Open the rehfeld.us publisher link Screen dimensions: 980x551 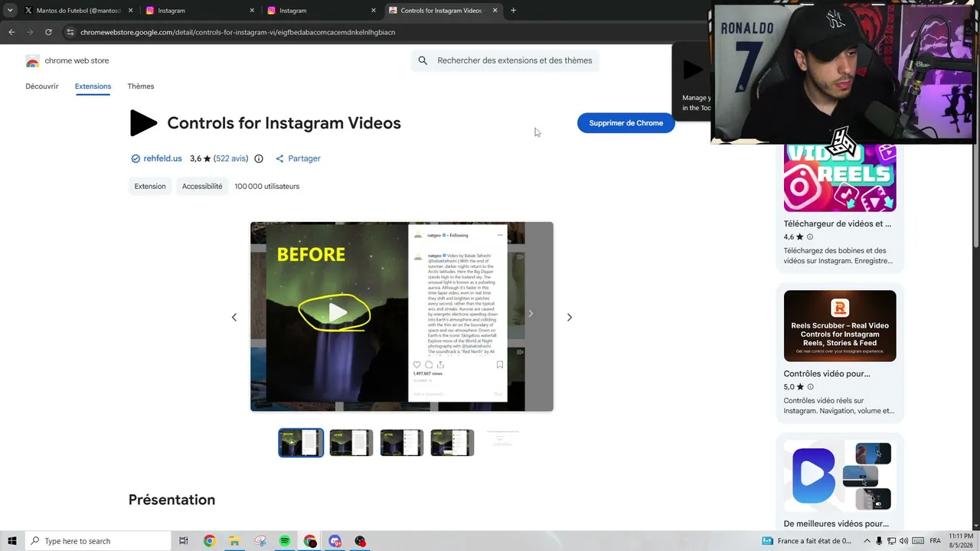[x=162, y=159]
